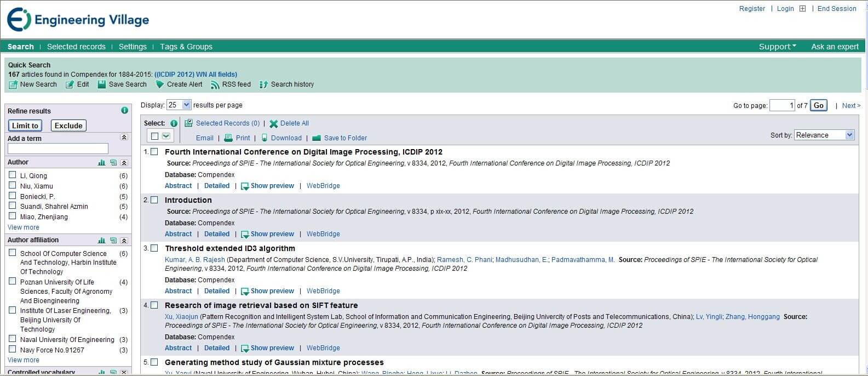Open the Select info icon
This screenshot has width=868, height=376.
pos(174,123)
